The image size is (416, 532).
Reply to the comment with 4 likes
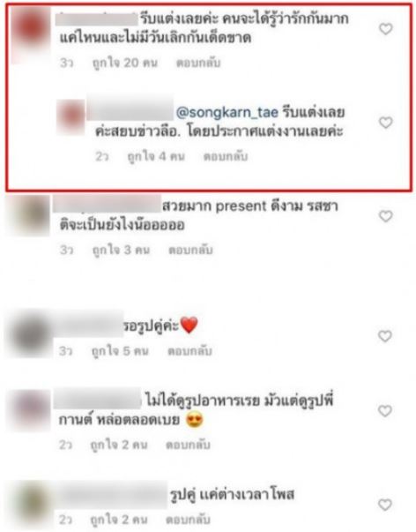point(225,156)
